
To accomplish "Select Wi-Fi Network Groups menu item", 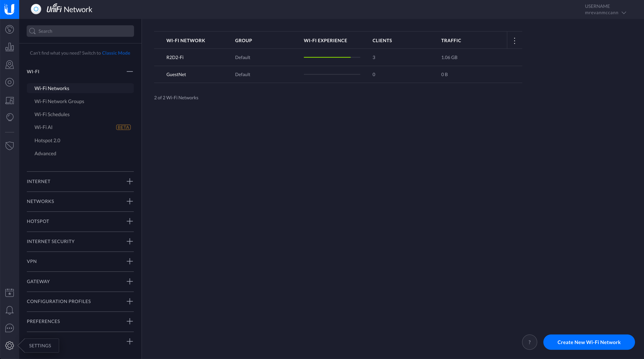I will click(x=59, y=101).
